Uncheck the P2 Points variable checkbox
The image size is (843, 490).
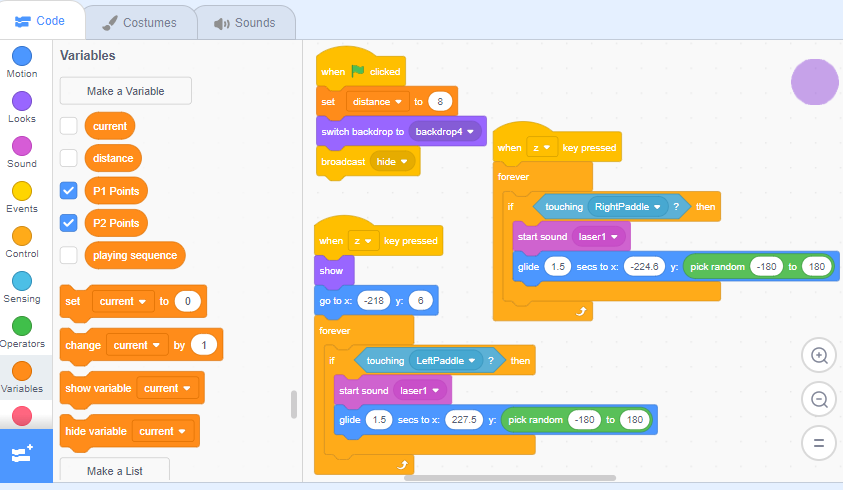pos(68,223)
